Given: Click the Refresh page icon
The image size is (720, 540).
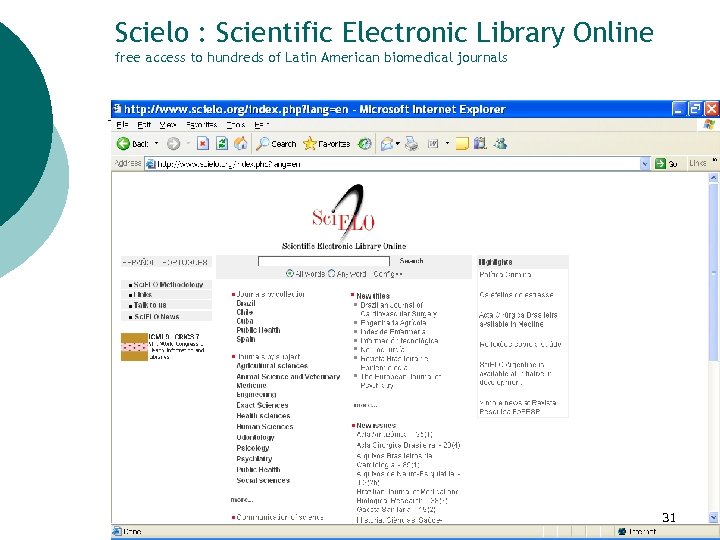Looking at the screenshot, I should [222, 144].
